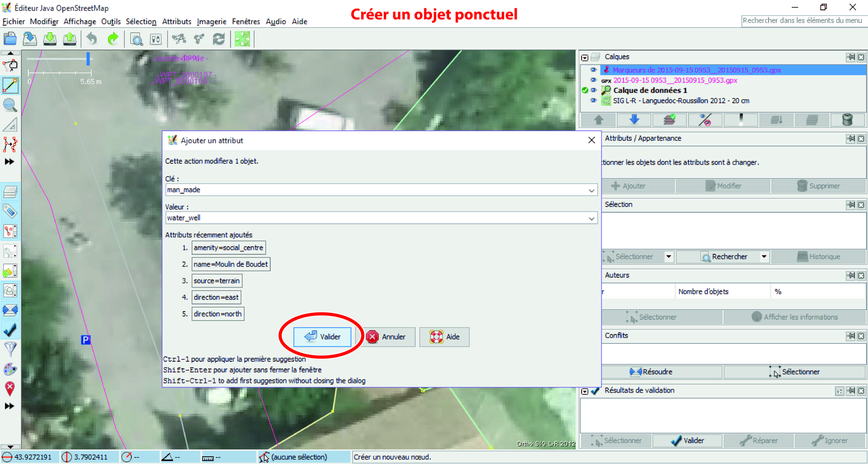Click the activate layer icon

(x=670, y=120)
